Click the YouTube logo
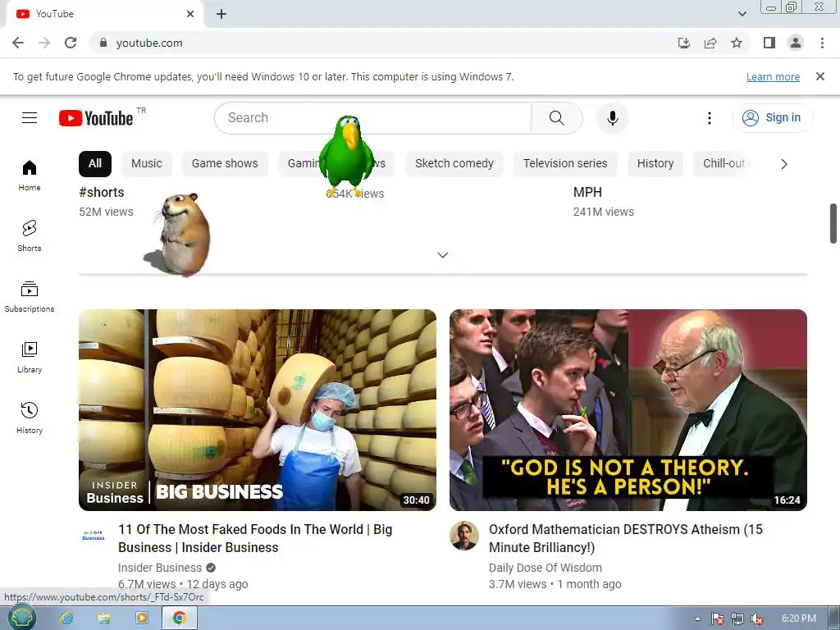840x630 pixels. 96,118
